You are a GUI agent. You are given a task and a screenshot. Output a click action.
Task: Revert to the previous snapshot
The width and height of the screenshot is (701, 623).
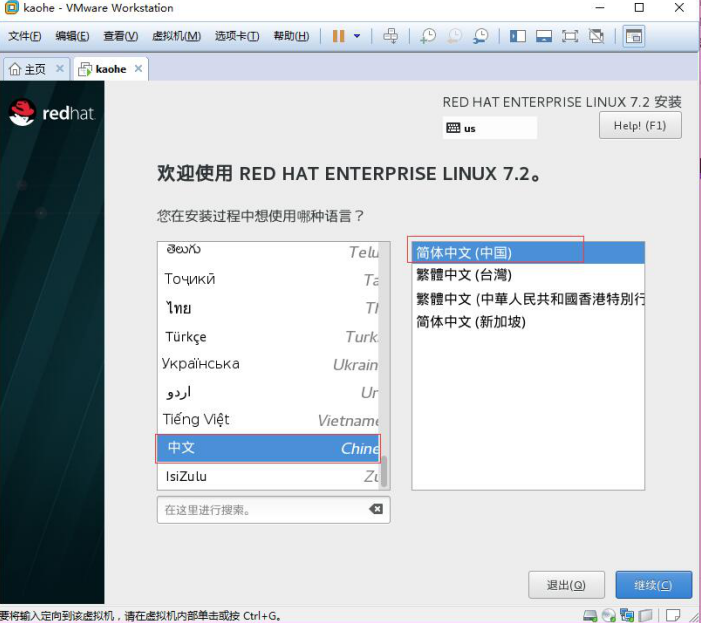click(455, 36)
